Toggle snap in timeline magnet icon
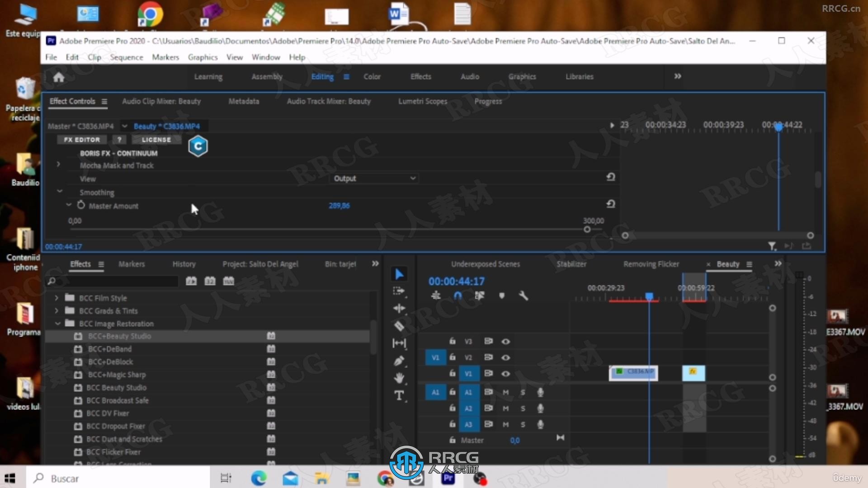 (x=458, y=296)
